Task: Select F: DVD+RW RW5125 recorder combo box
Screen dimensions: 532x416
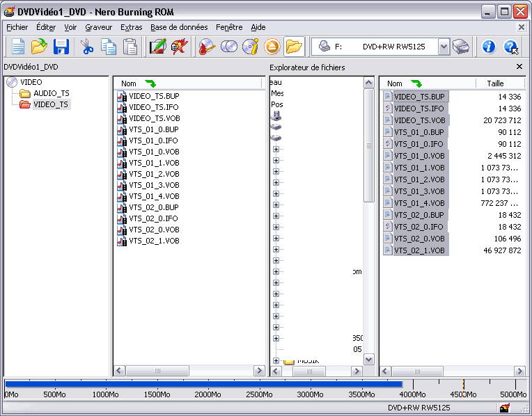Action: [x=380, y=47]
